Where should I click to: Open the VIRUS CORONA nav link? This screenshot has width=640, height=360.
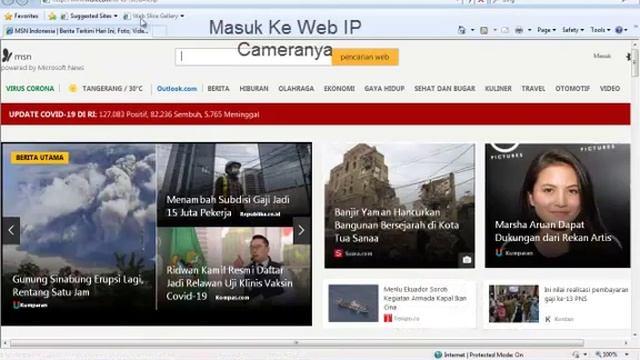[x=30, y=89]
